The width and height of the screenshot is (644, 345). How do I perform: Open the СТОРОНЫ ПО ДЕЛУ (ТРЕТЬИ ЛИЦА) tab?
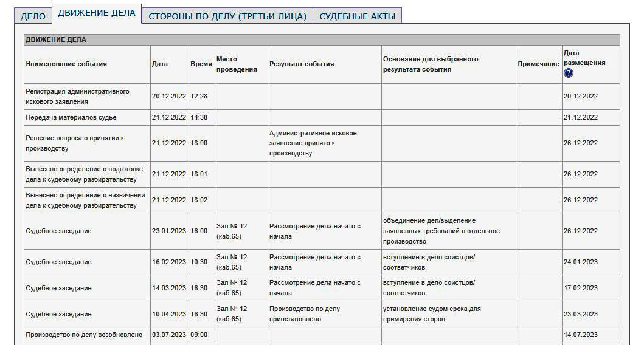coord(227,16)
